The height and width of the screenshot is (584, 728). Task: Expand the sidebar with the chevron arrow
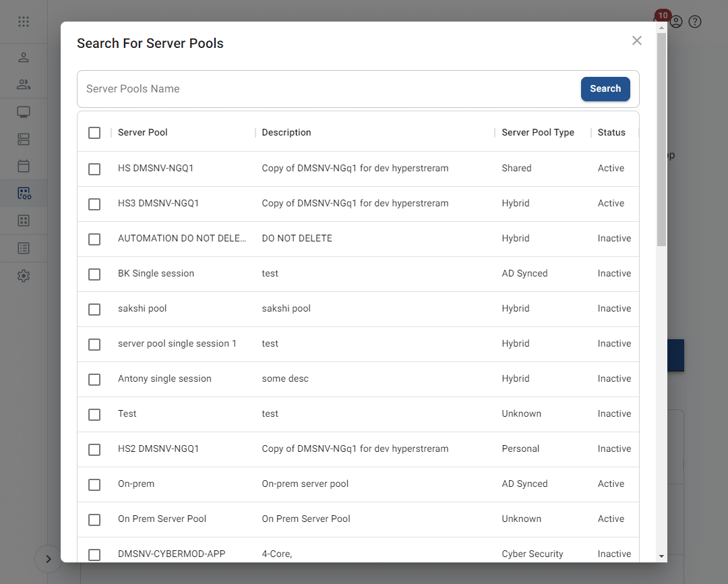(48, 558)
